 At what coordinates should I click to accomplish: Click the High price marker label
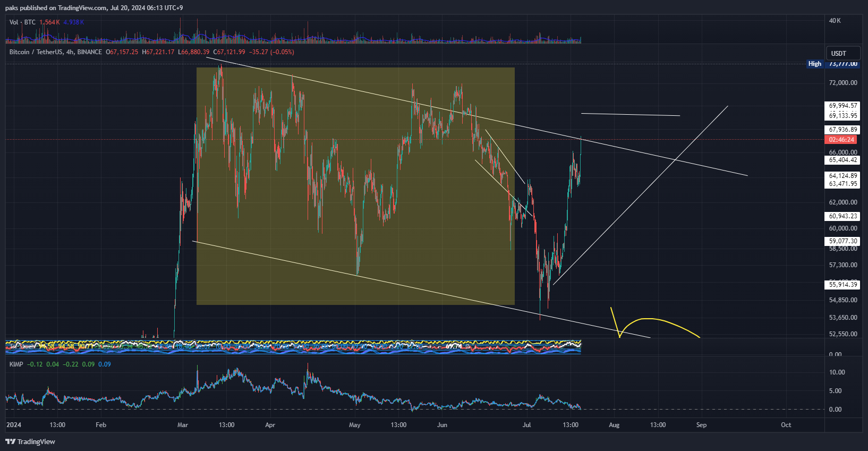(x=814, y=64)
